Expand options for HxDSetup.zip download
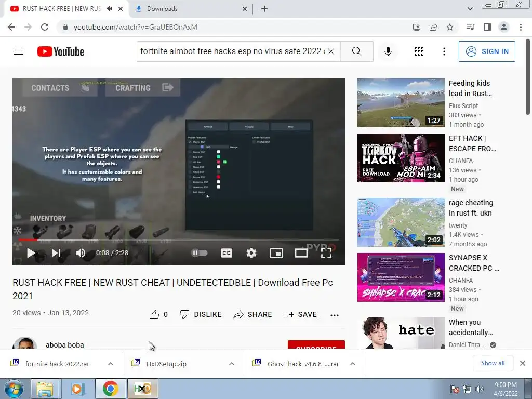This screenshot has height=399, width=532. point(232,364)
